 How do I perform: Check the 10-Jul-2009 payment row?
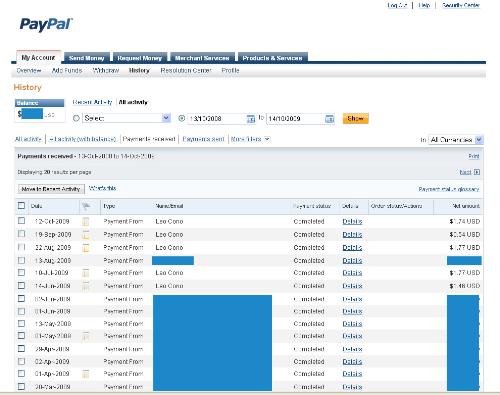pyautogui.click(x=21, y=273)
